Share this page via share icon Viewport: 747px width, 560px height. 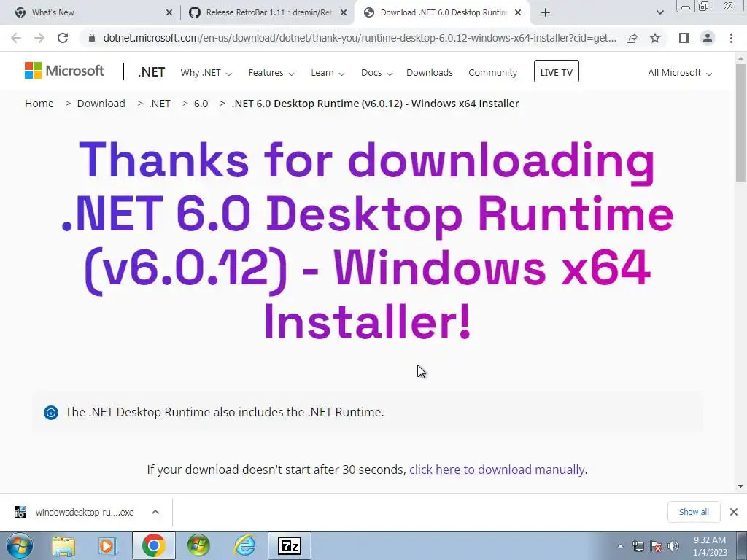(632, 38)
